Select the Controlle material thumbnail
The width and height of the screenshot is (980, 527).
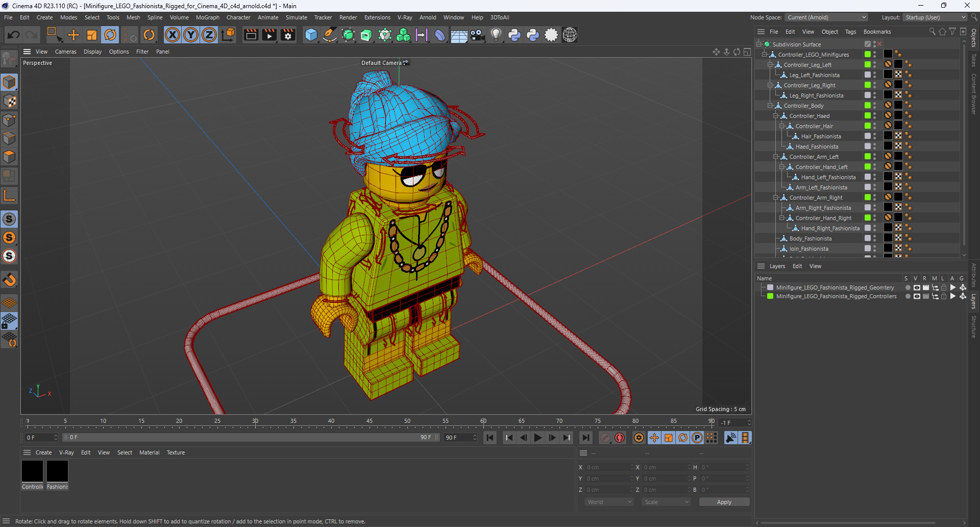pos(32,471)
